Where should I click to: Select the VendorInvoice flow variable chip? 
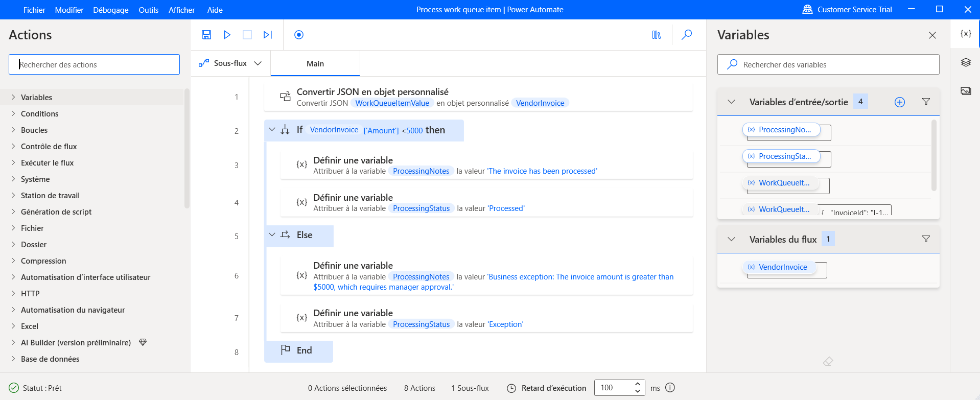(x=779, y=267)
